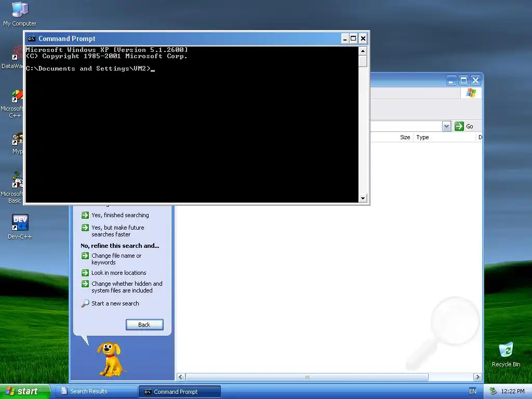This screenshot has width=532, height=399.
Task: Click Search Results horizontal scroll left arrow
Action: point(180,377)
